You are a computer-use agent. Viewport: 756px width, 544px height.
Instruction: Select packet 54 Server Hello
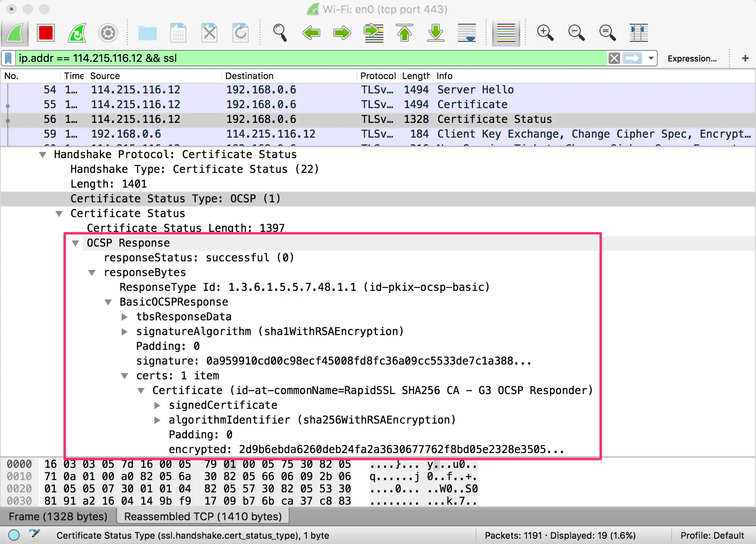click(x=378, y=90)
